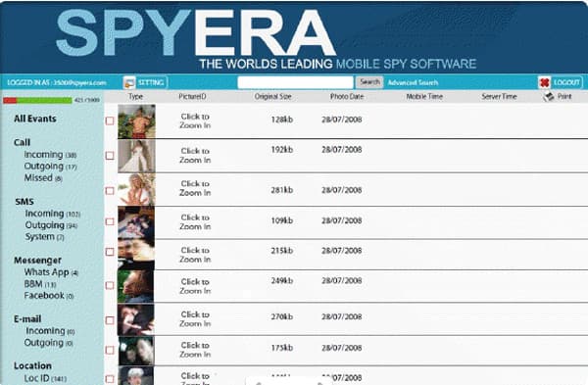588x385 pixels.
Task: Open Outgoing e-mail list
Action: [x=49, y=343]
